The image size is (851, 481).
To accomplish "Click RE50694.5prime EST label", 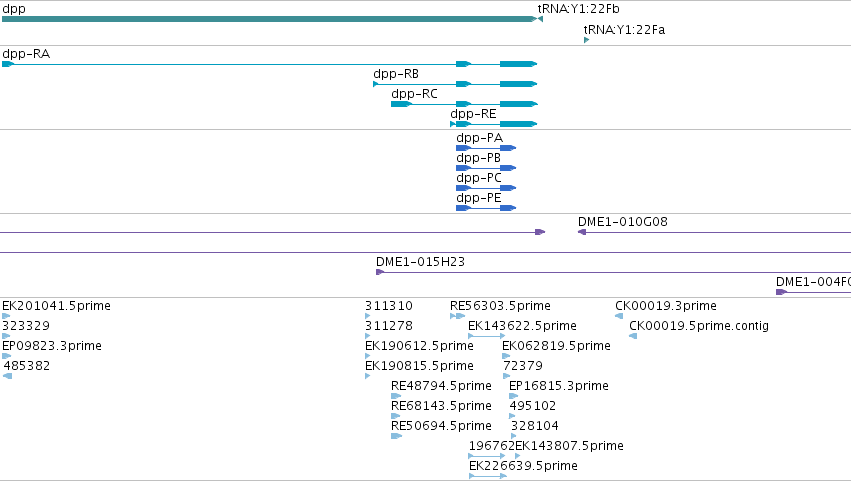I will click(x=441, y=426).
